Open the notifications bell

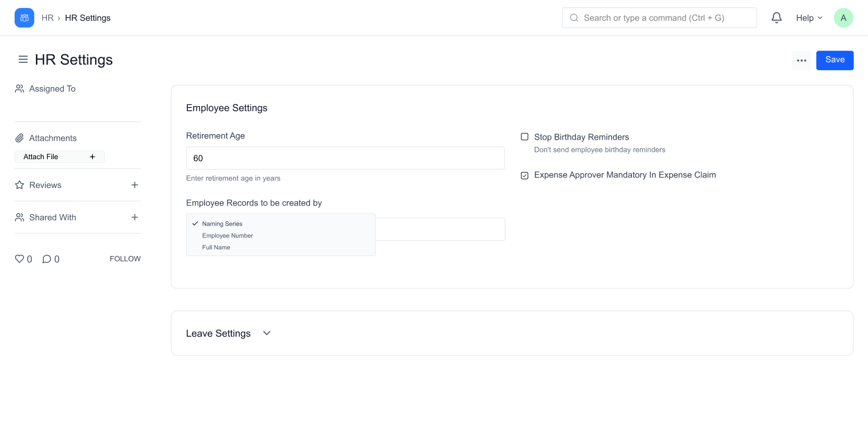click(777, 18)
